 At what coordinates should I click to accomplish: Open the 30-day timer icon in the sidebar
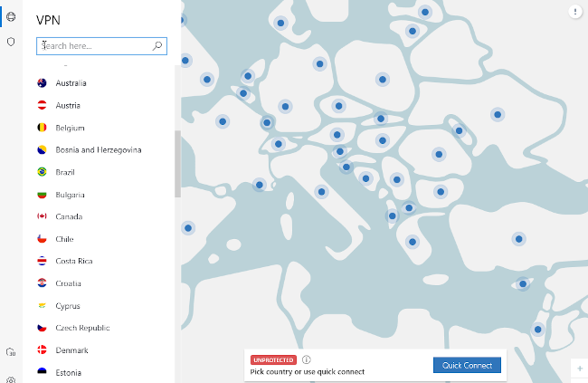11,352
